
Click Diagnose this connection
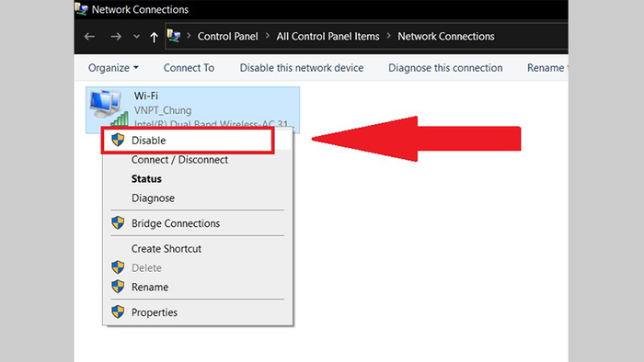[x=445, y=68]
